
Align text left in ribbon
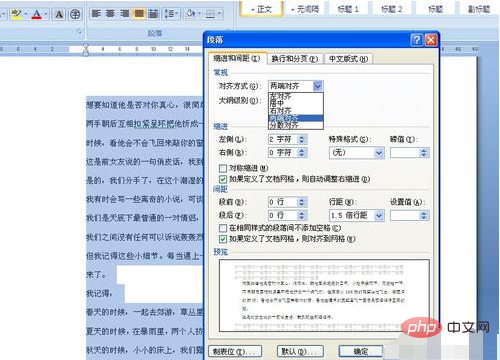[96, 14]
